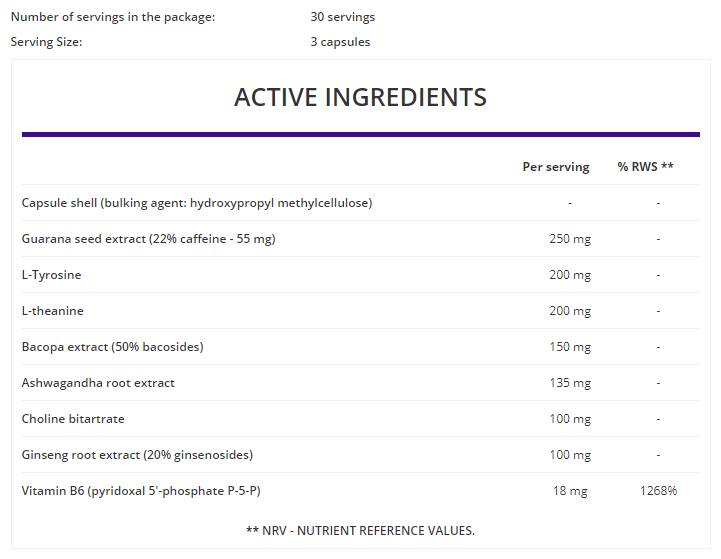Click the 250 mg Guarana amount
This screenshot has width=721, height=559.
[x=570, y=239]
